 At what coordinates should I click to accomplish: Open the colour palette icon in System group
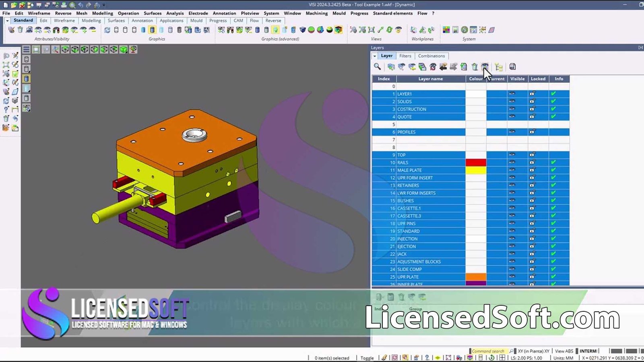click(446, 30)
